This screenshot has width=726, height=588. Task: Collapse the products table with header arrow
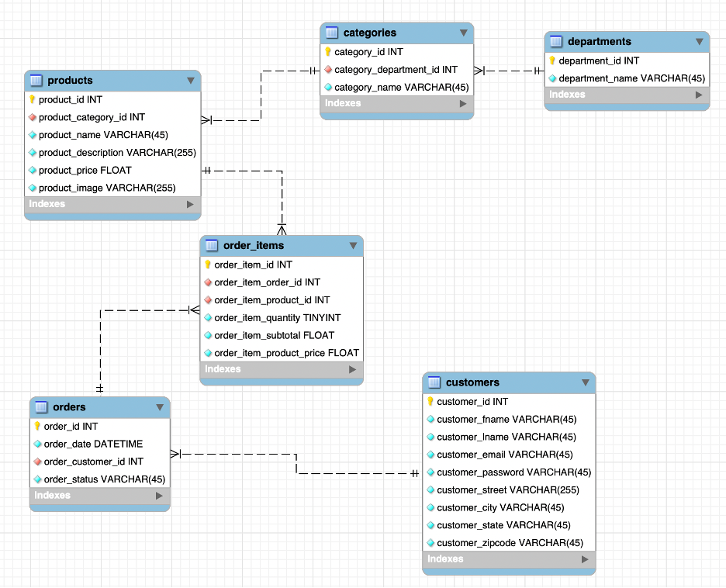point(190,81)
